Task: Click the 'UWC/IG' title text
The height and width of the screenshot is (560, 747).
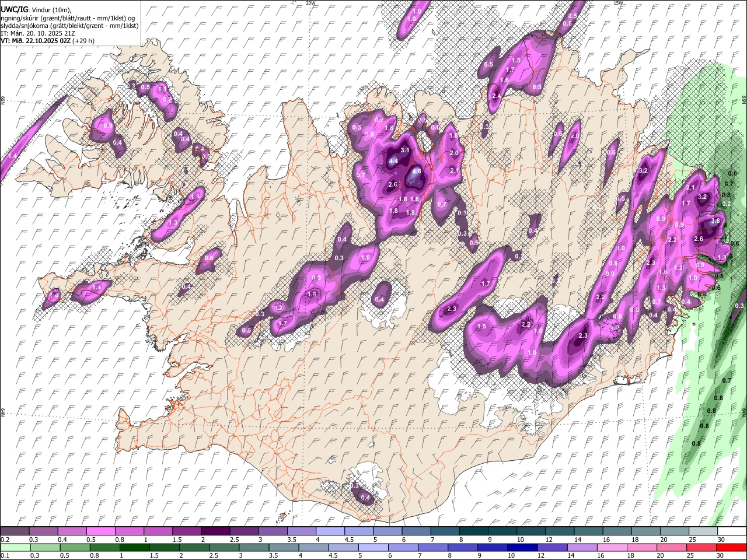Action: coord(13,10)
